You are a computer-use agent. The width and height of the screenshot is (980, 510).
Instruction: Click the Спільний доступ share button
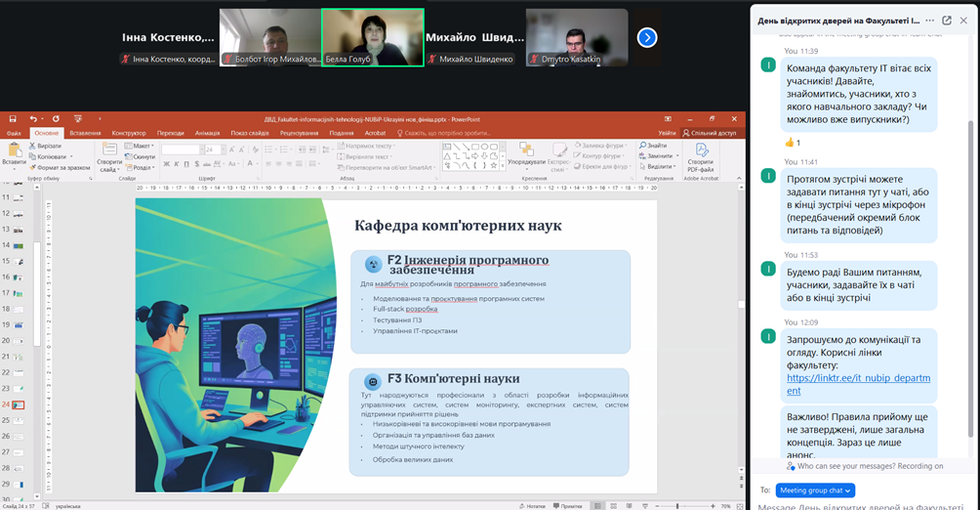click(713, 133)
